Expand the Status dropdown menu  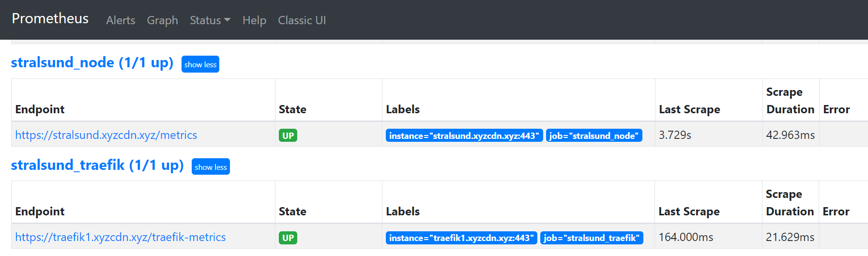pos(210,20)
